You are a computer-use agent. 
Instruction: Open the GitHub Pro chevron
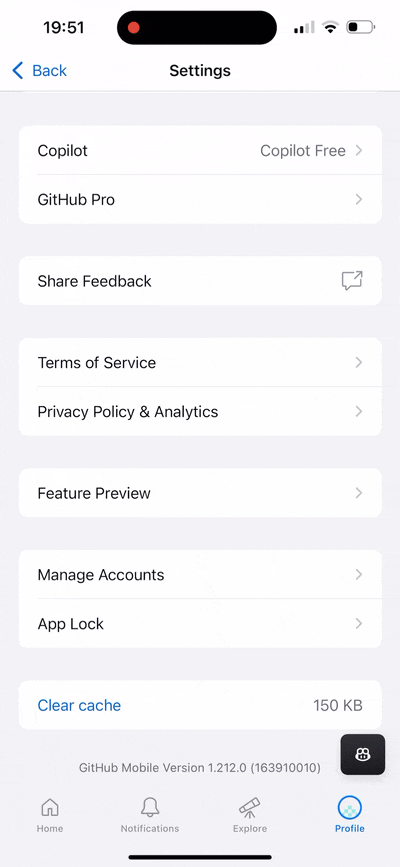(x=359, y=199)
